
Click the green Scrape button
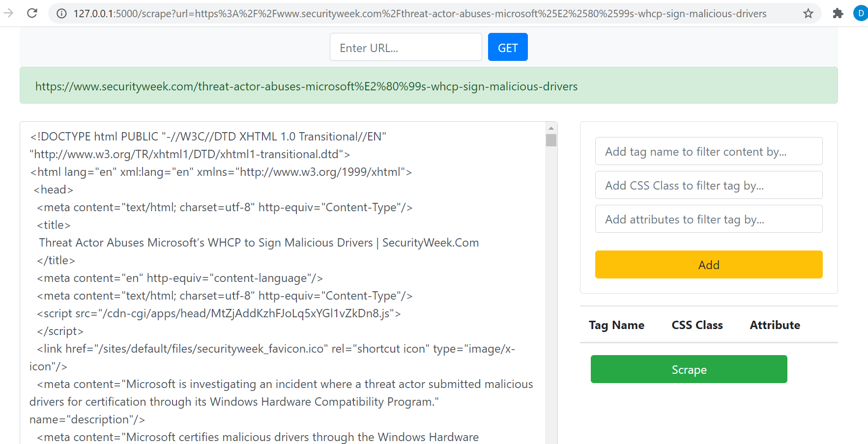(x=689, y=369)
